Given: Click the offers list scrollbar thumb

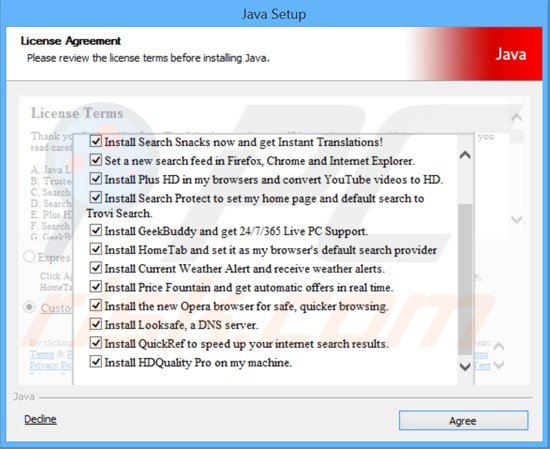Looking at the screenshot, I should pos(465,279).
